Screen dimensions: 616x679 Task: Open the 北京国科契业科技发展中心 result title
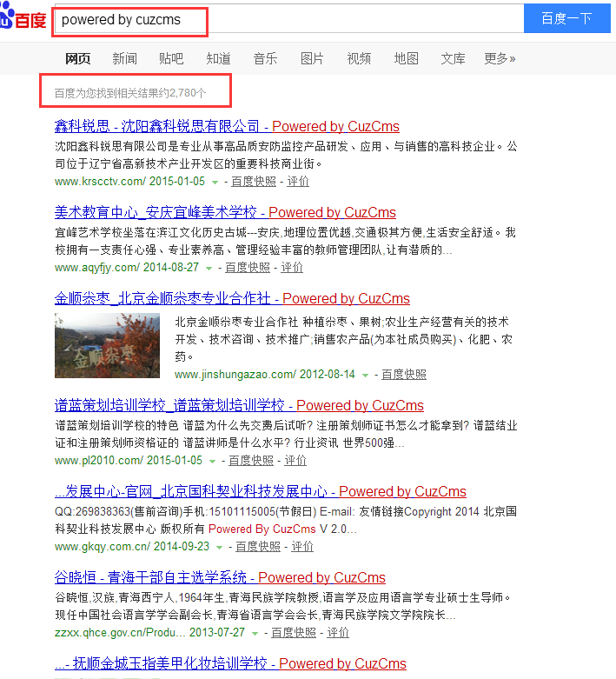pyautogui.click(x=260, y=492)
